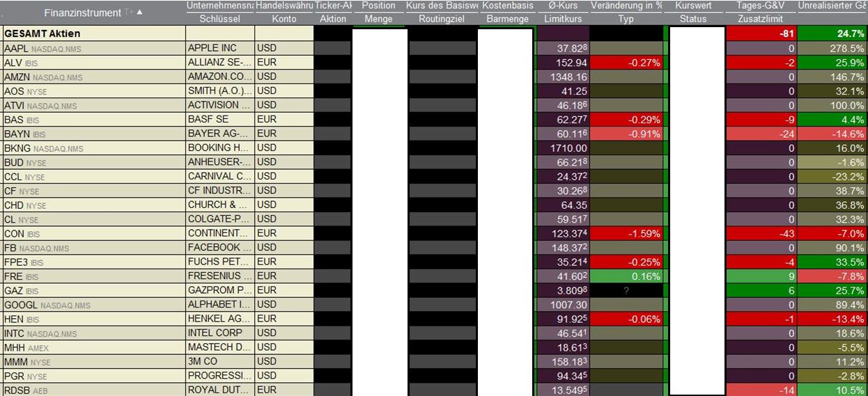868x396 pixels.
Task: Click the unrealized P&L 278.5% for AAPL
Action: click(x=832, y=48)
